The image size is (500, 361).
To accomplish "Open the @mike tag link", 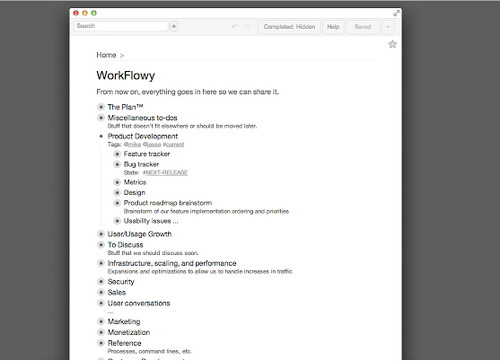I will [132, 144].
